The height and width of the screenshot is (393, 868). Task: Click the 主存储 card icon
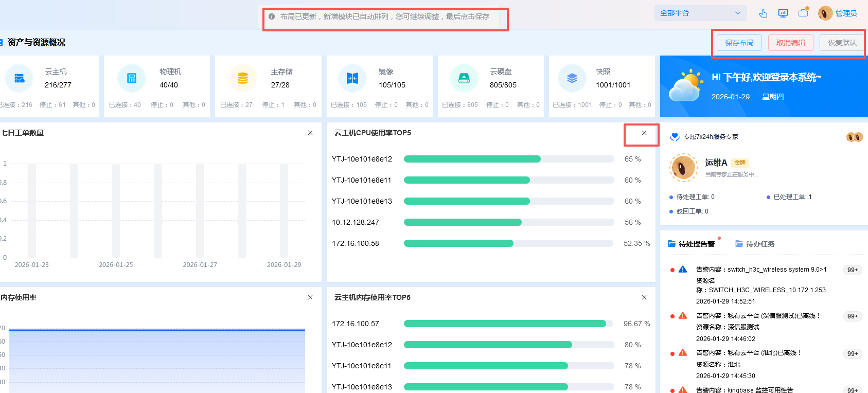[243, 78]
